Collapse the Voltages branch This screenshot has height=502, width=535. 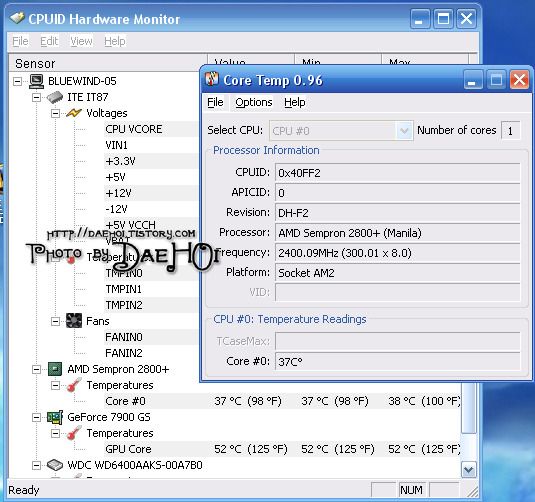click(x=55, y=113)
